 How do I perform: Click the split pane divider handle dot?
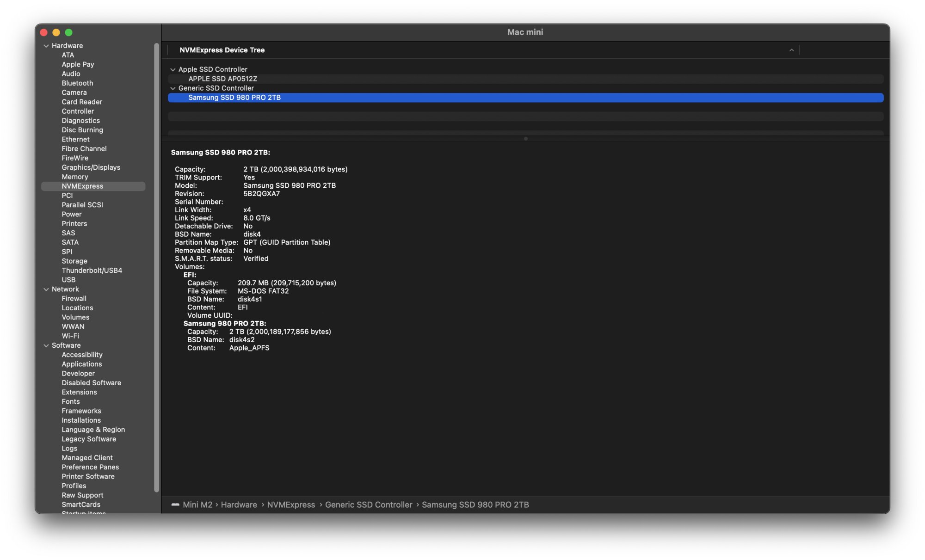pyautogui.click(x=525, y=139)
